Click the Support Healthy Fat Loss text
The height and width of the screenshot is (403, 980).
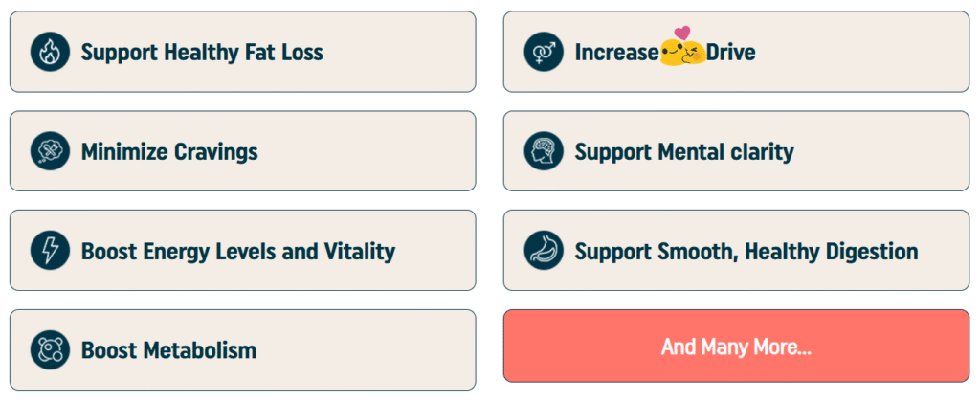tap(202, 53)
